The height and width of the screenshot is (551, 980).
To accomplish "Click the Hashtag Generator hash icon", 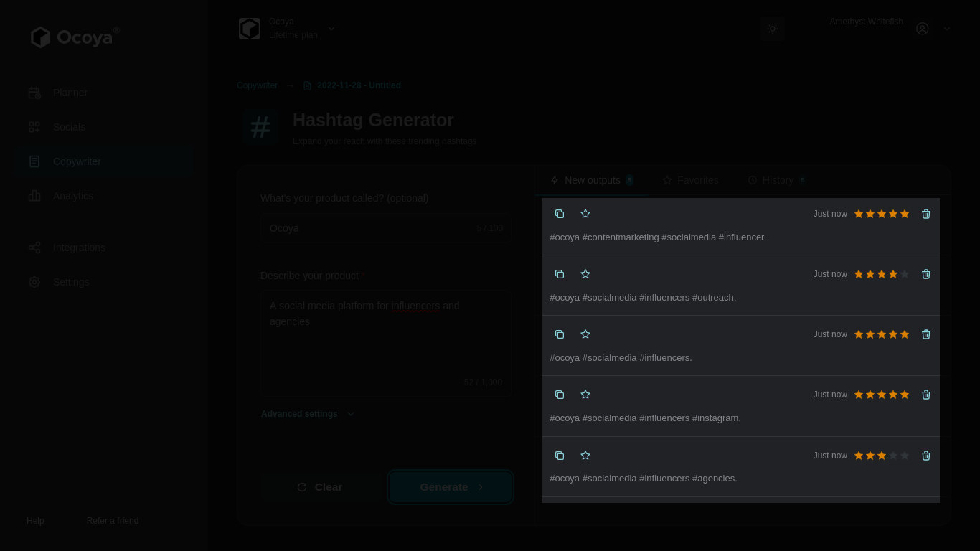I will pyautogui.click(x=260, y=128).
